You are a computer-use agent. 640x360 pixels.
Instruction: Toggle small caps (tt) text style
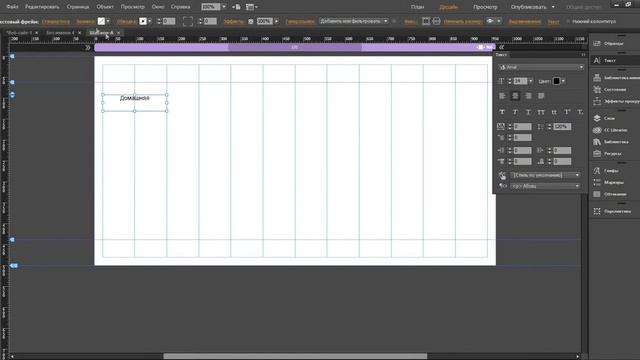[554, 112]
